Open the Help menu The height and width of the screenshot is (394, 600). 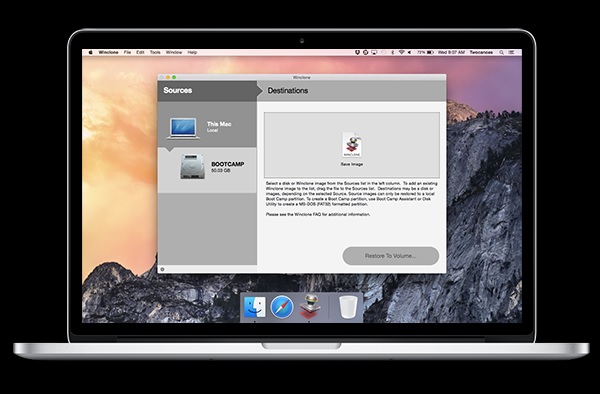click(x=192, y=52)
